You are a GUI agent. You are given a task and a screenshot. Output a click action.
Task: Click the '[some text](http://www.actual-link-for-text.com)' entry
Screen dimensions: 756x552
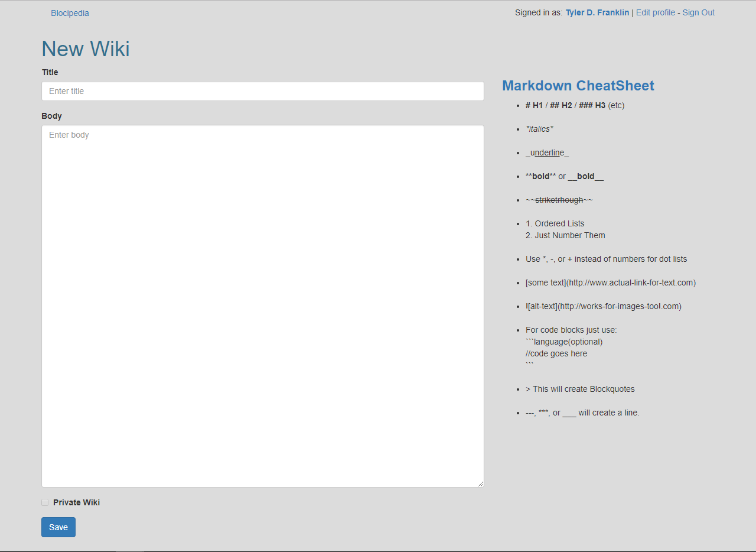(x=611, y=283)
